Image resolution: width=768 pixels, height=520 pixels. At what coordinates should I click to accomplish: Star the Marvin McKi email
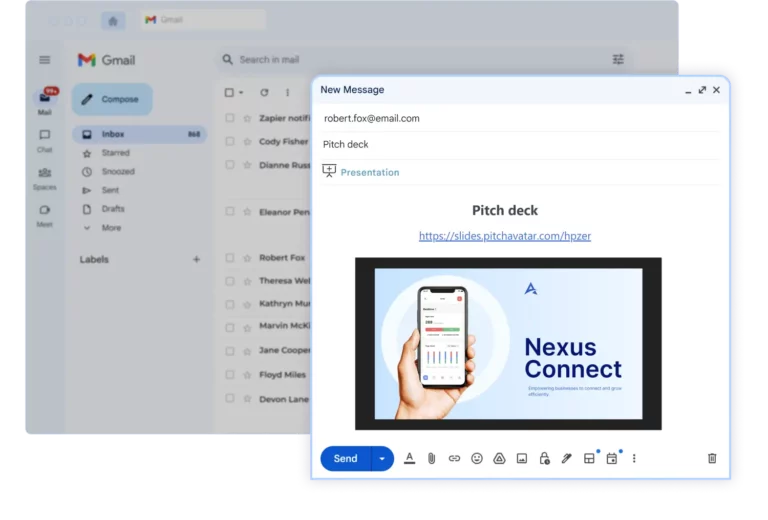point(247,328)
